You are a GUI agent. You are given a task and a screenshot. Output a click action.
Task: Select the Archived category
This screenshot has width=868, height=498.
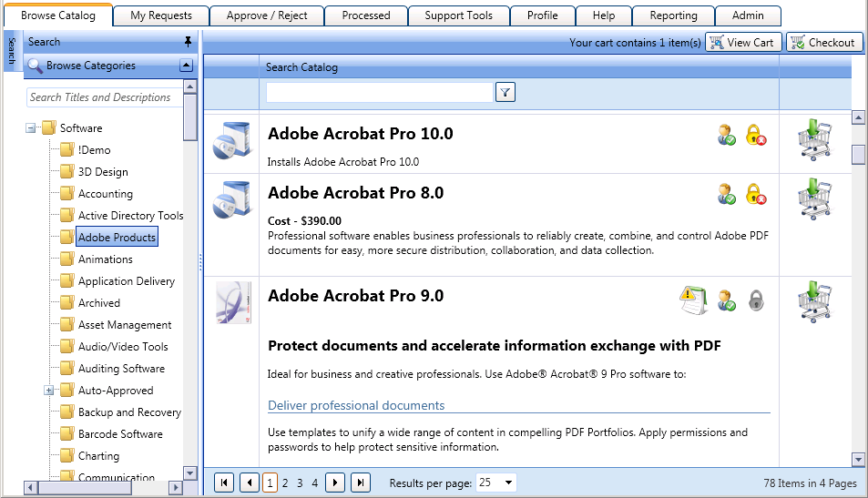(x=99, y=302)
